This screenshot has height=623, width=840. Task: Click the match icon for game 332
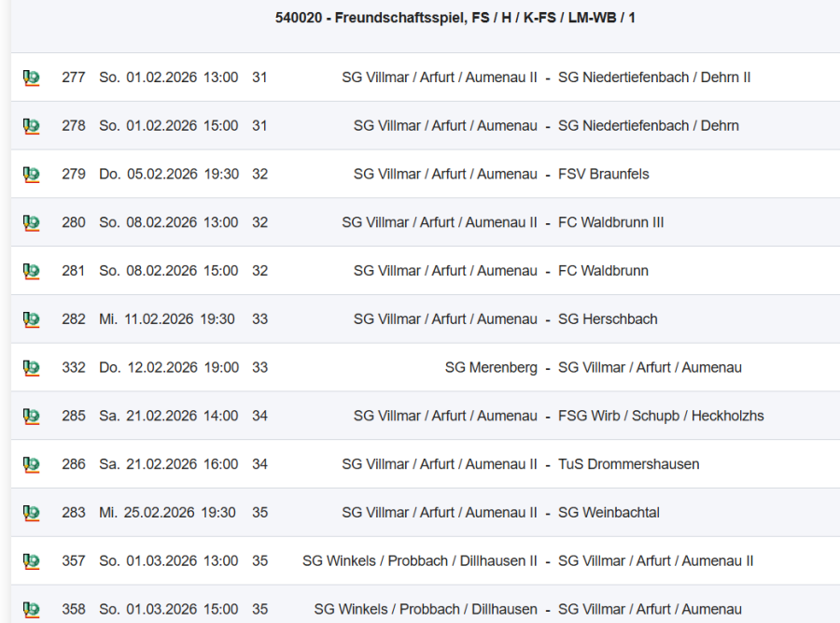(31, 368)
